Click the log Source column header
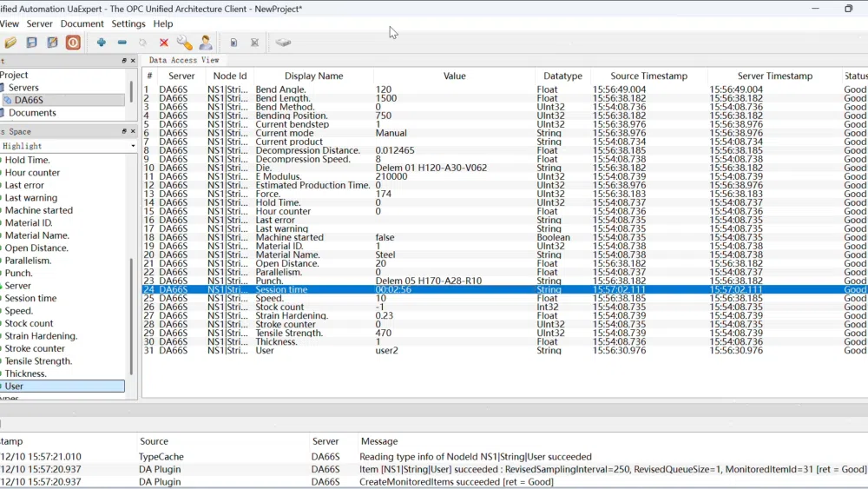868x489 pixels. pos(154,441)
